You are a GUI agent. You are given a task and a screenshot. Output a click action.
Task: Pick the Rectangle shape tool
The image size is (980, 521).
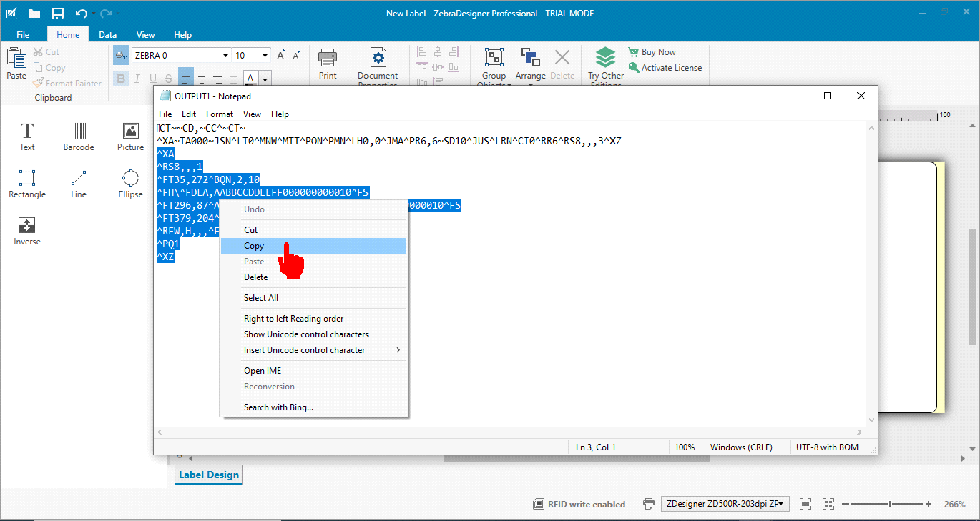click(x=27, y=184)
